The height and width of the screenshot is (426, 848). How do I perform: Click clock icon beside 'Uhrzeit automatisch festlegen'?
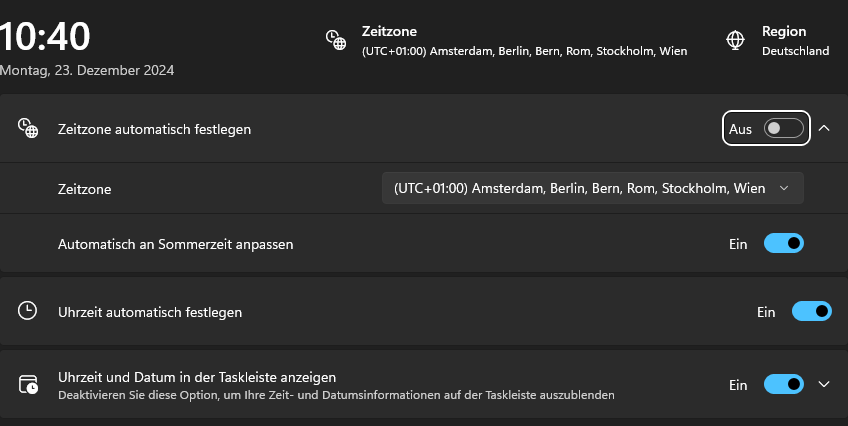(28, 311)
